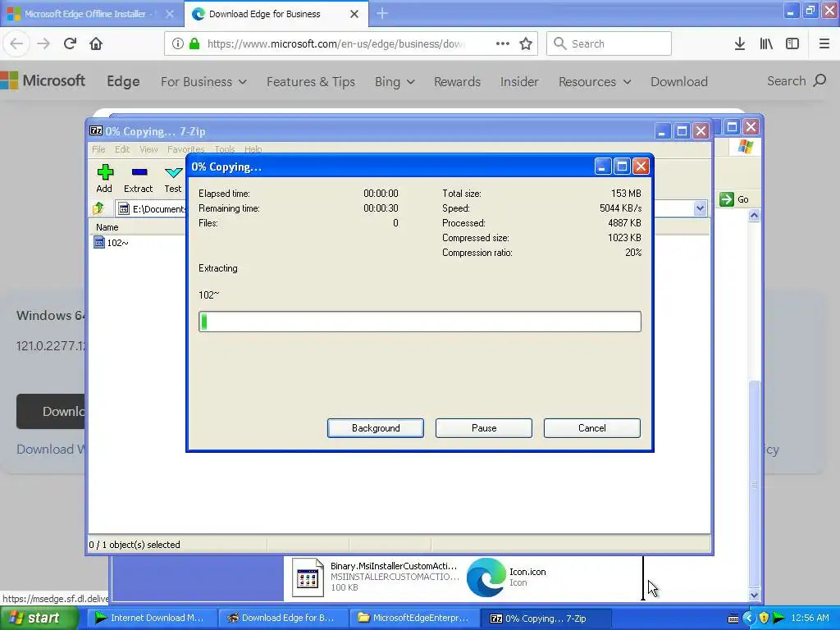Click the secure connection padlock icon
The height and width of the screenshot is (630, 840).
[194, 43]
